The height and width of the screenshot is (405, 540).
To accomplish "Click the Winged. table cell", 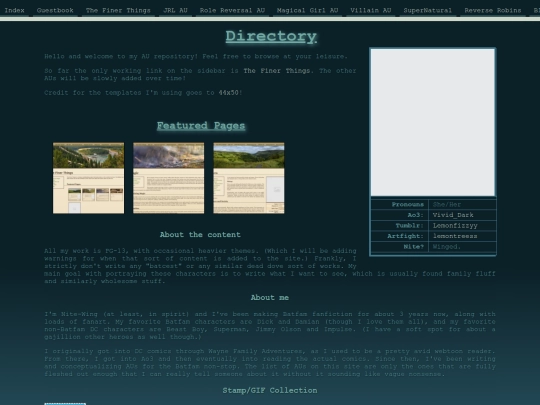I will pos(462,247).
